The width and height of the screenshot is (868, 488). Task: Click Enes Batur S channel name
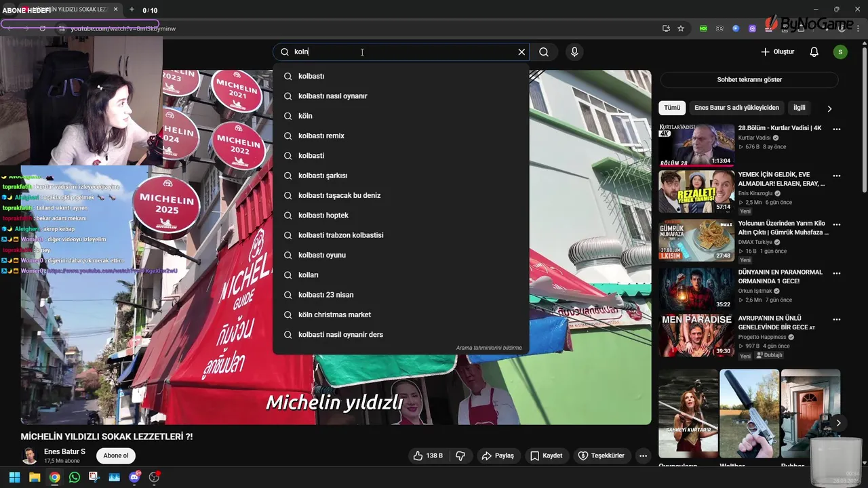coord(64,451)
